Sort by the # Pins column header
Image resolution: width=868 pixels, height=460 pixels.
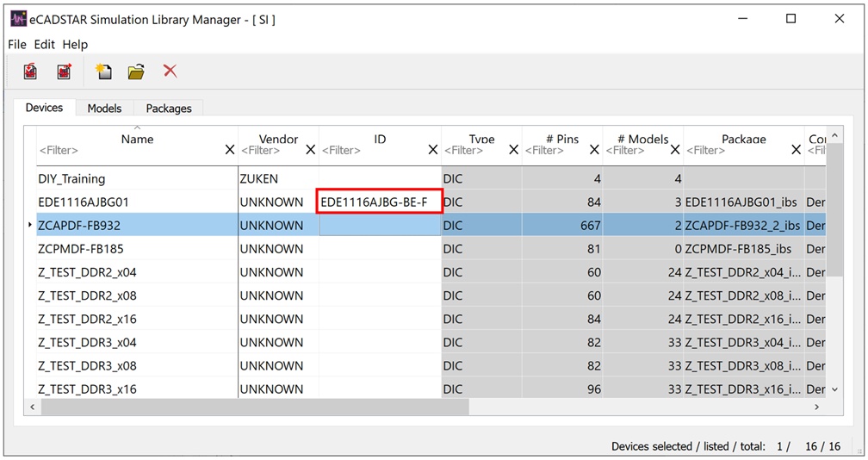(x=562, y=139)
